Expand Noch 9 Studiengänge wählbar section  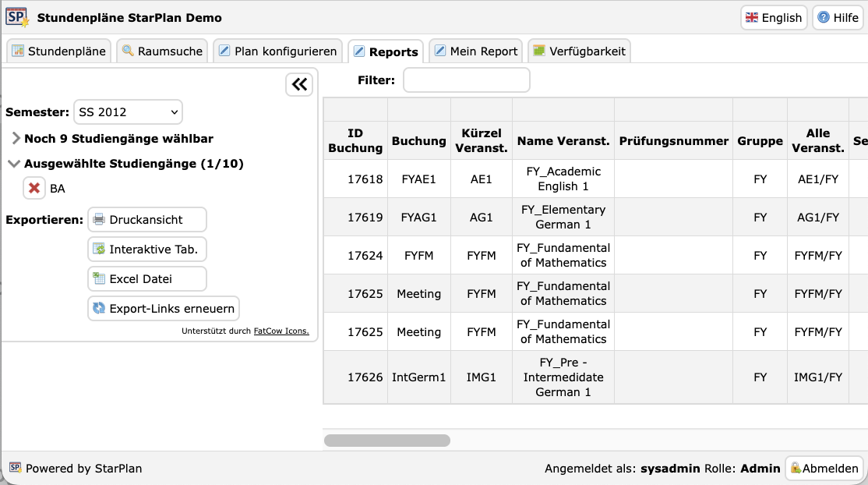118,139
